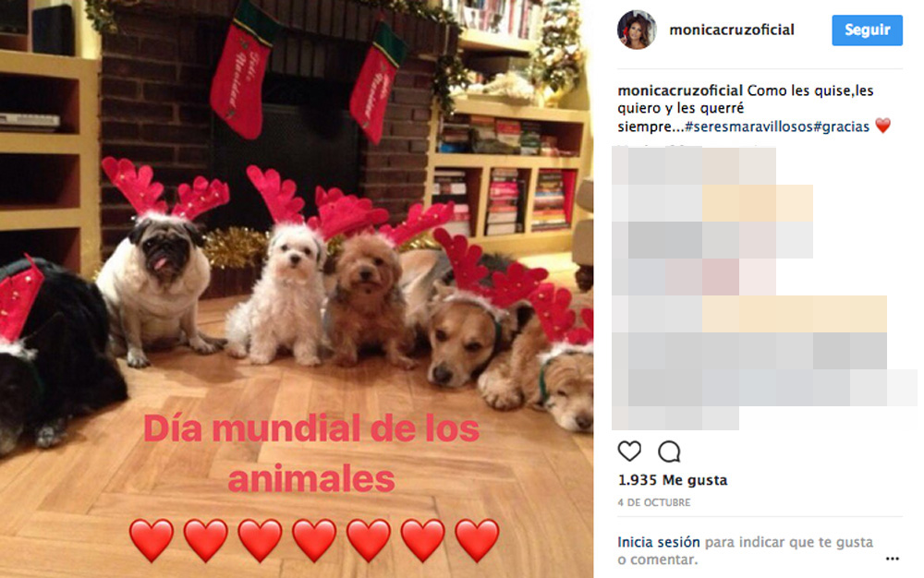Open comments with the speech bubble icon

point(669,452)
